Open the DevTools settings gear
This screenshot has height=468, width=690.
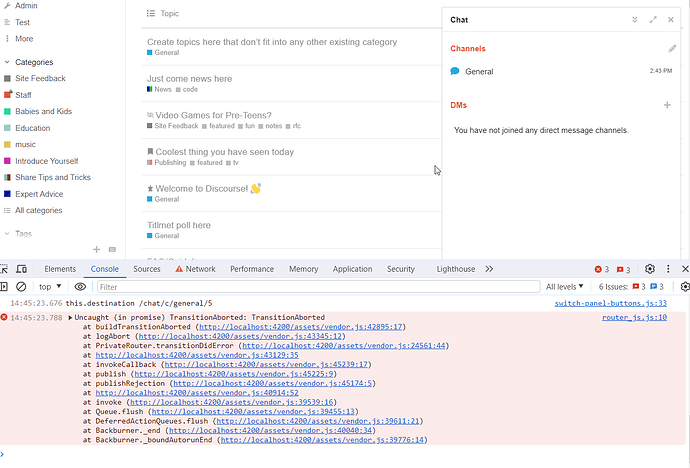[650, 269]
